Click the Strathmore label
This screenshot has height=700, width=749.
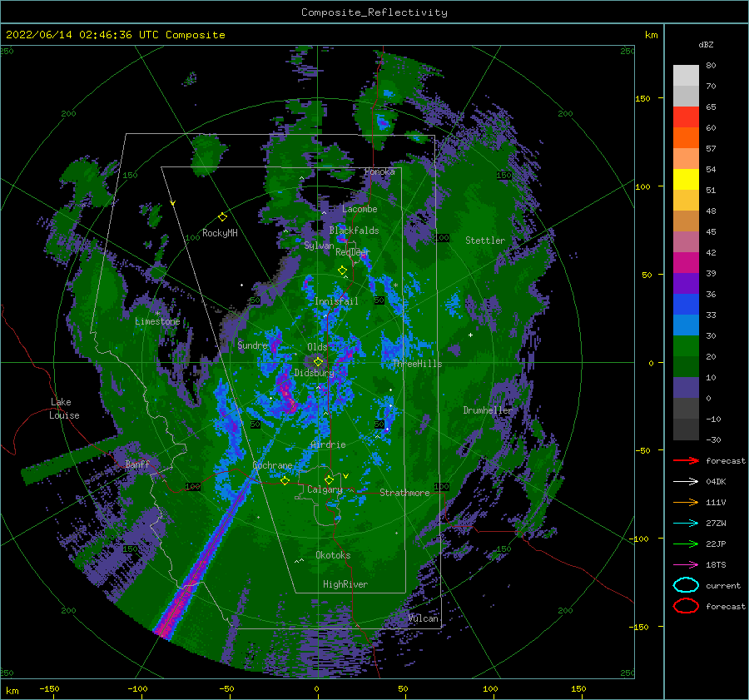point(404,493)
